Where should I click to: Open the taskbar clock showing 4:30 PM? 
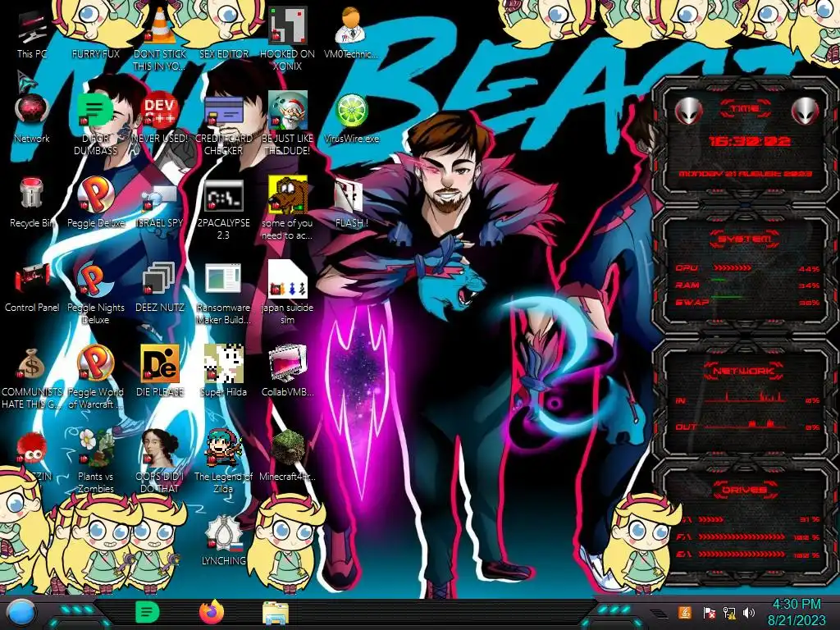click(797, 612)
